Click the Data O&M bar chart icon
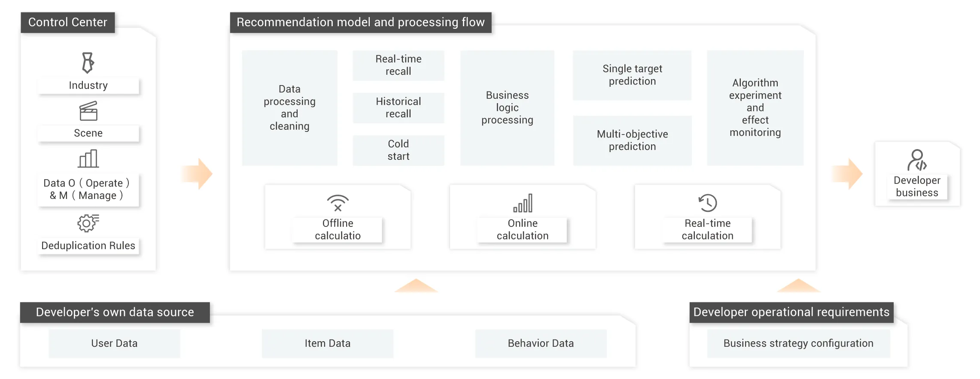The image size is (980, 379). tap(88, 159)
